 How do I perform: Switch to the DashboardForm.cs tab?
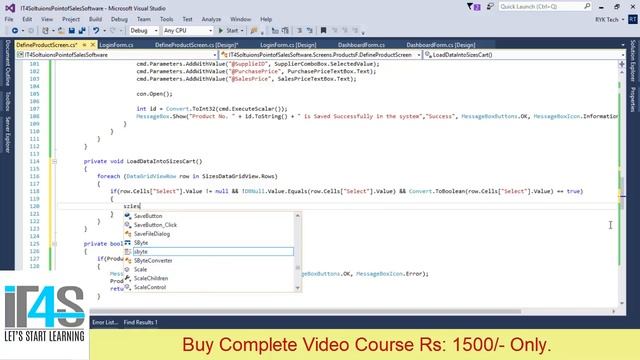click(361, 45)
